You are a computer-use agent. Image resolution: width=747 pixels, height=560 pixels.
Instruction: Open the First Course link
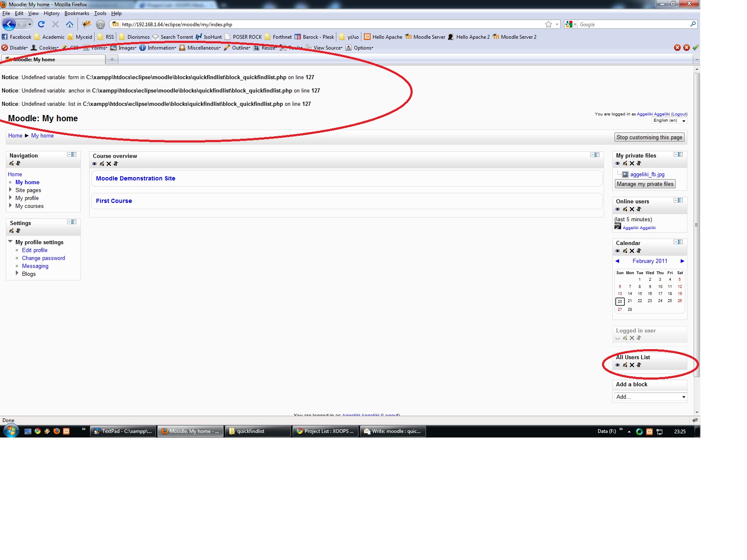tap(114, 201)
